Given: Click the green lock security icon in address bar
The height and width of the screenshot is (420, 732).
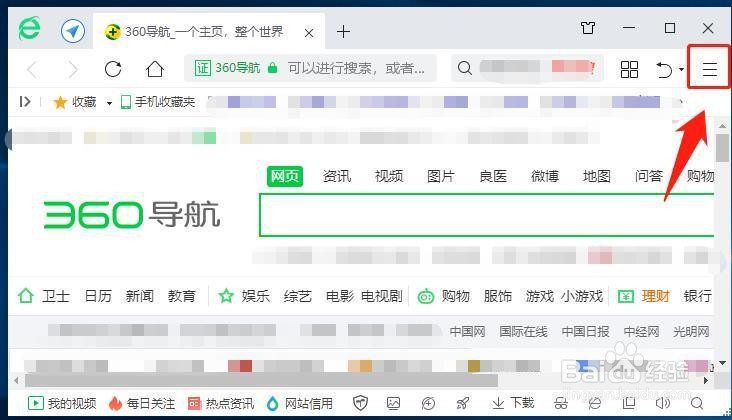Looking at the screenshot, I should click(272, 68).
